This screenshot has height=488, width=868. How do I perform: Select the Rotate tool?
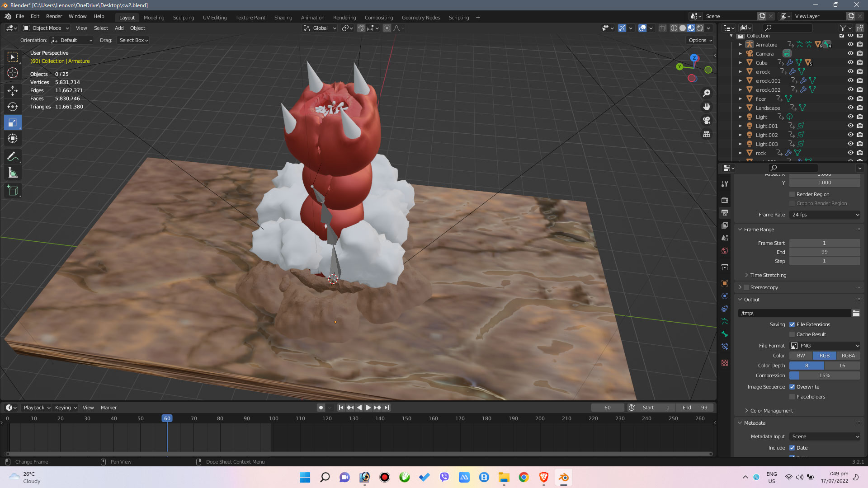click(x=13, y=107)
